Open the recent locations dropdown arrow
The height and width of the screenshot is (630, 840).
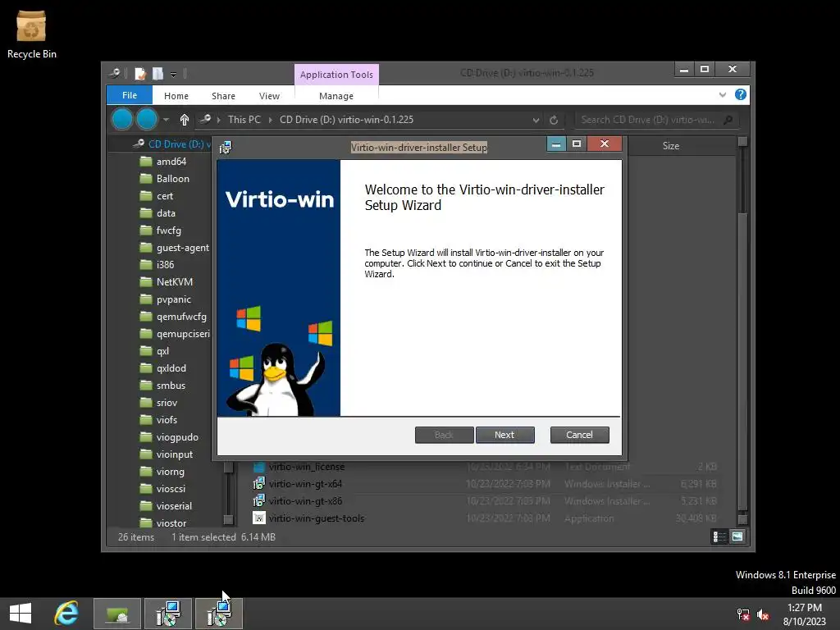[x=166, y=120]
